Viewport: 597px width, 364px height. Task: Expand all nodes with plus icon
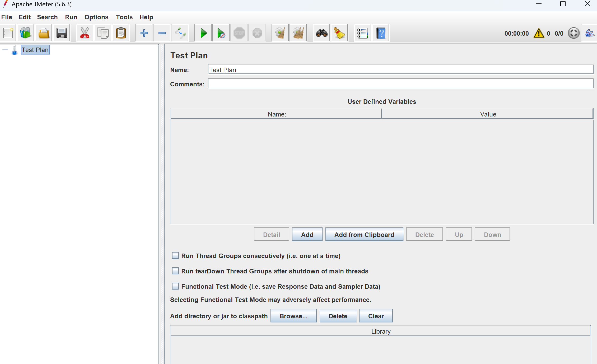(144, 33)
